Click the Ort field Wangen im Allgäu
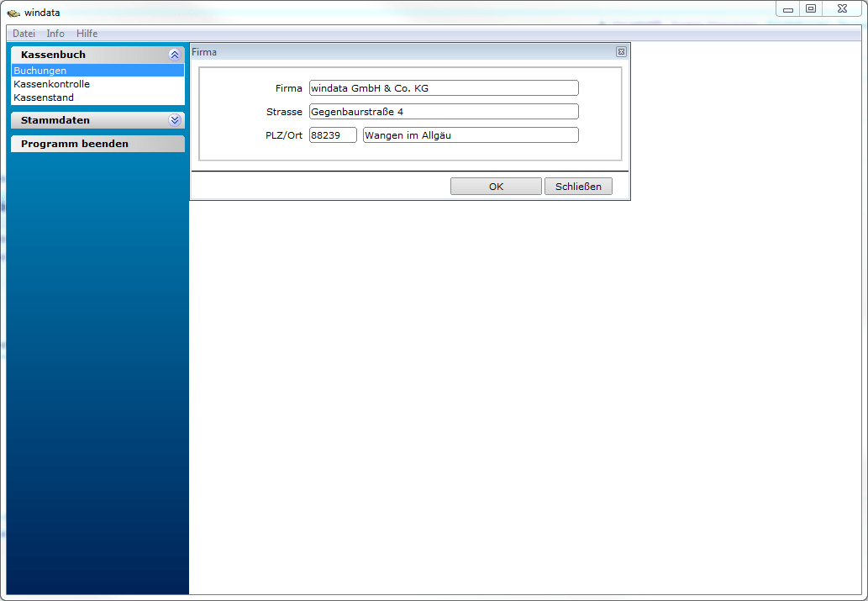Viewport: 868px width, 601px height. pos(471,135)
